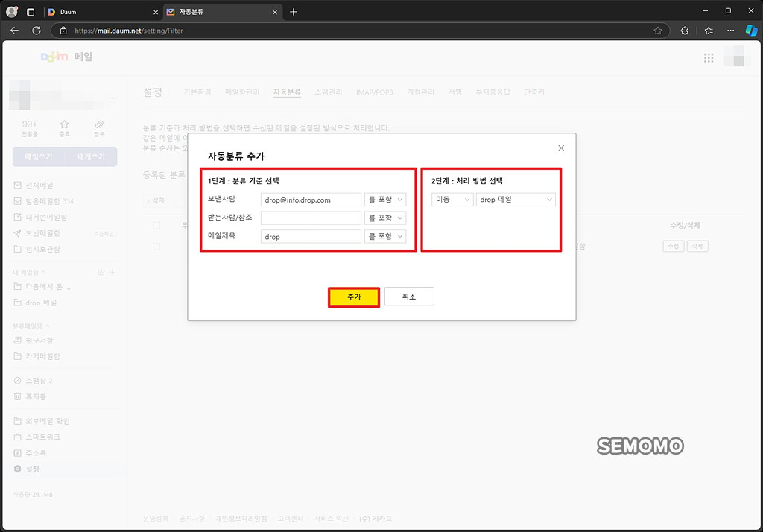Open the browser profile icon
The height and width of the screenshot is (532, 763).
pos(12,12)
